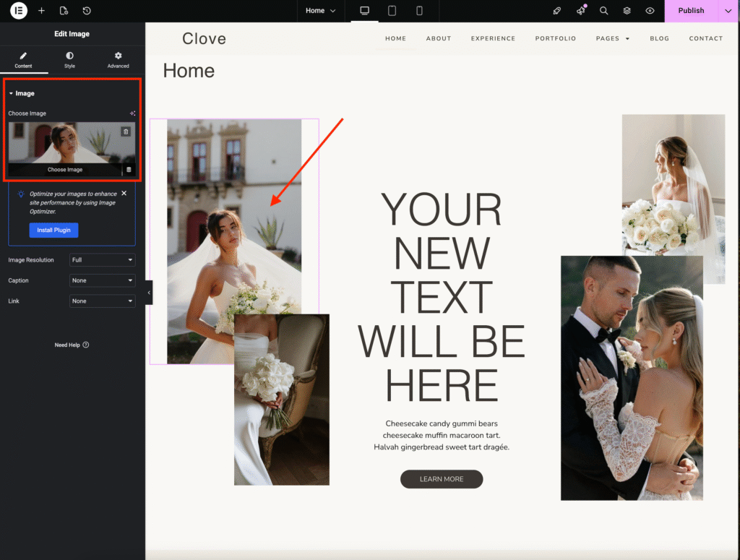
Task: Toggle page preview with the eye icon
Action: pyautogui.click(x=650, y=11)
